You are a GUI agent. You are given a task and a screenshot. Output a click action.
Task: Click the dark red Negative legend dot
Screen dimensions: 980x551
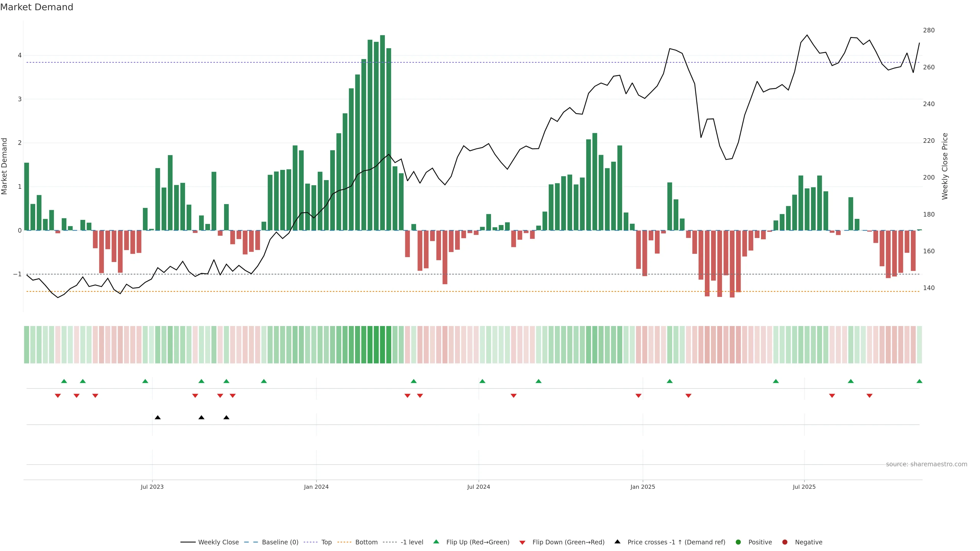pyautogui.click(x=785, y=542)
